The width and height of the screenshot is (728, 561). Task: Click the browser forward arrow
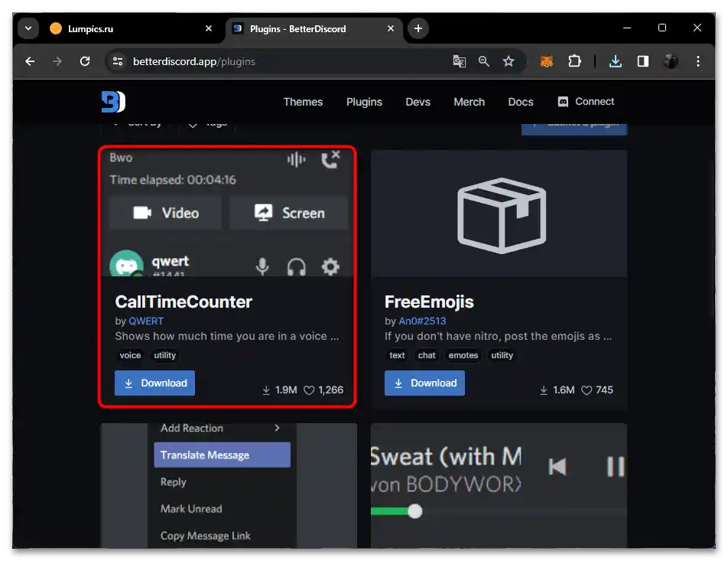[57, 61]
